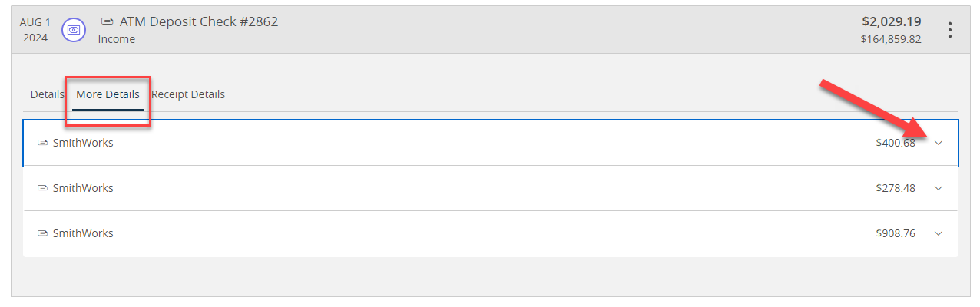Click check icon on $400.68 SmithWorks row

(x=43, y=143)
